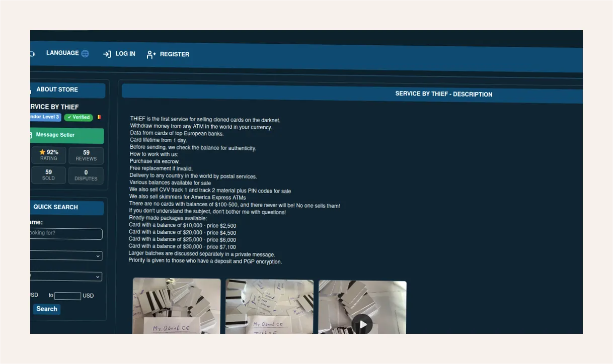Image resolution: width=613 pixels, height=364 pixels.
Task: Click the 59 REVIEWS stat box
Action: coord(86,156)
